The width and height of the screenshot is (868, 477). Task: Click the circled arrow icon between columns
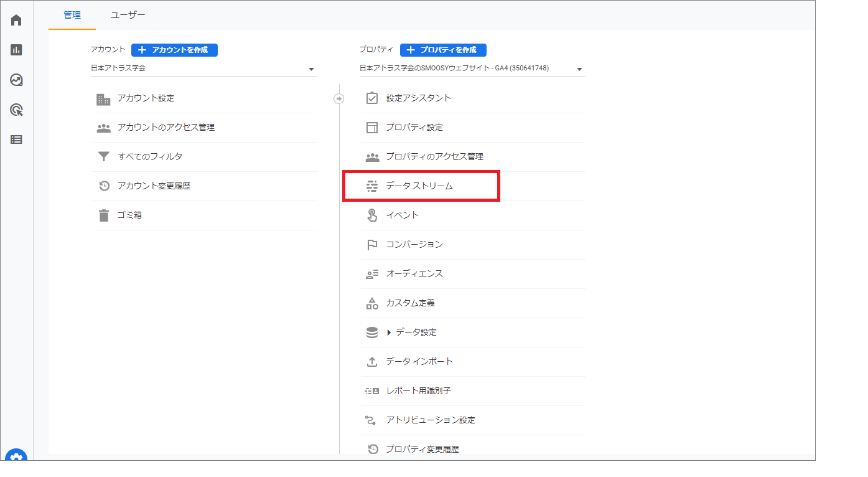point(339,98)
